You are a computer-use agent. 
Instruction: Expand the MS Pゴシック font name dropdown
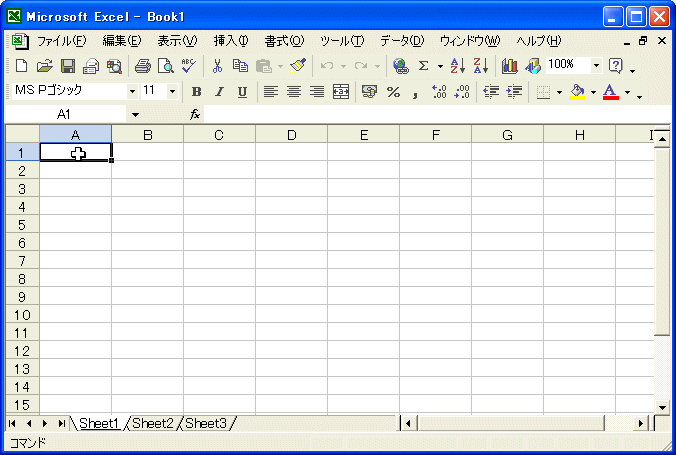(132, 91)
